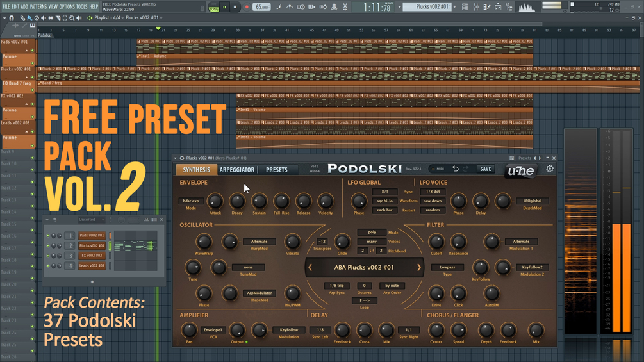Toggle the channel rack step sequencer icon
This screenshot has height=362, width=644.
154,220
